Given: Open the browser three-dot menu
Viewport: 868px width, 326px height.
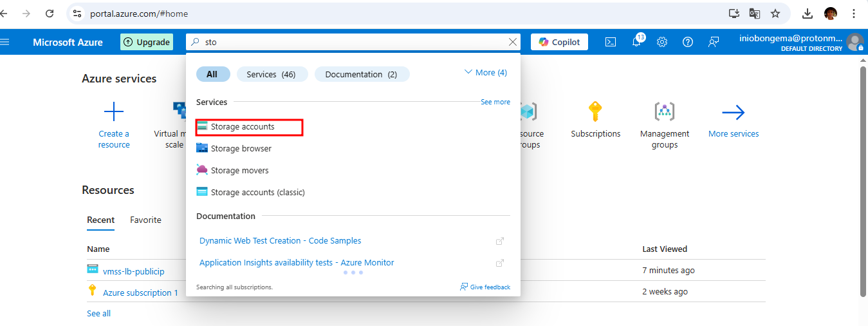Looking at the screenshot, I should point(853,14).
